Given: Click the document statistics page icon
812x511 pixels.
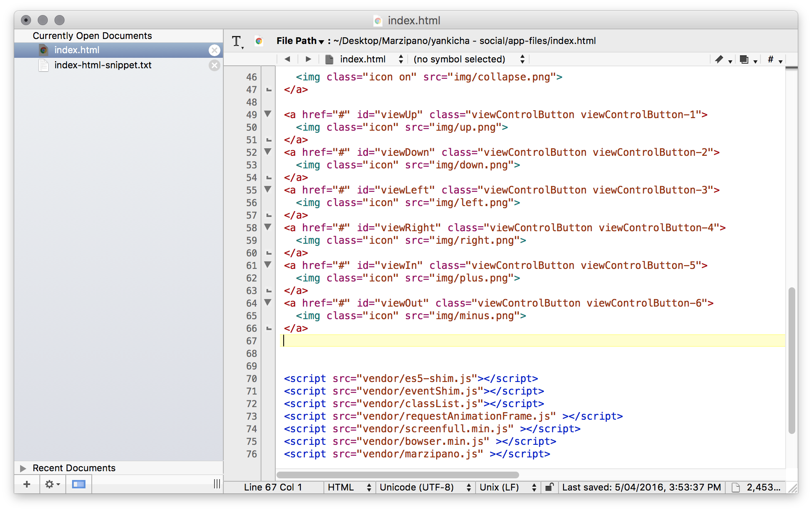Looking at the screenshot, I should click(x=735, y=487).
